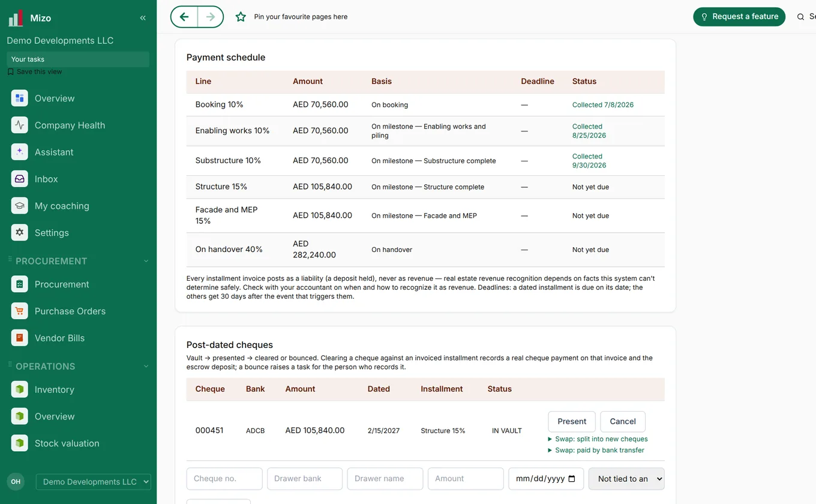The height and width of the screenshot is (504, 816).
Task: Click the 'IN VAULT' status text
Action: (507, 431)
